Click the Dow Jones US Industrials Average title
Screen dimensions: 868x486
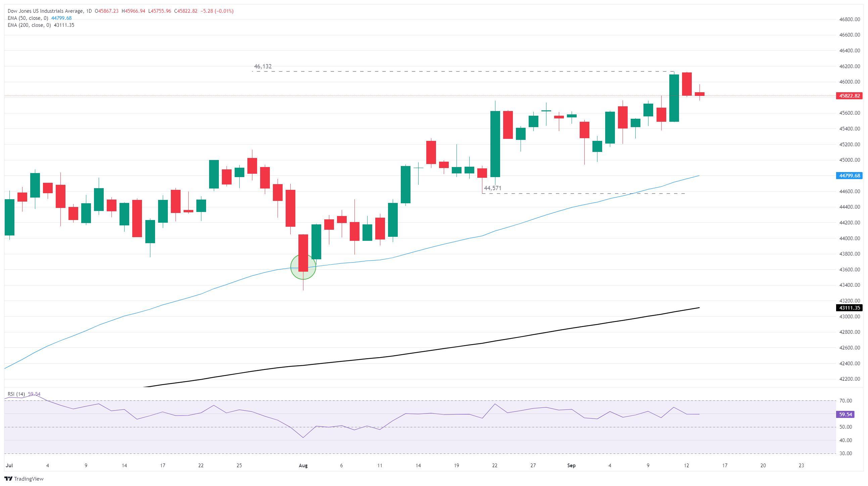coord(45,11)
